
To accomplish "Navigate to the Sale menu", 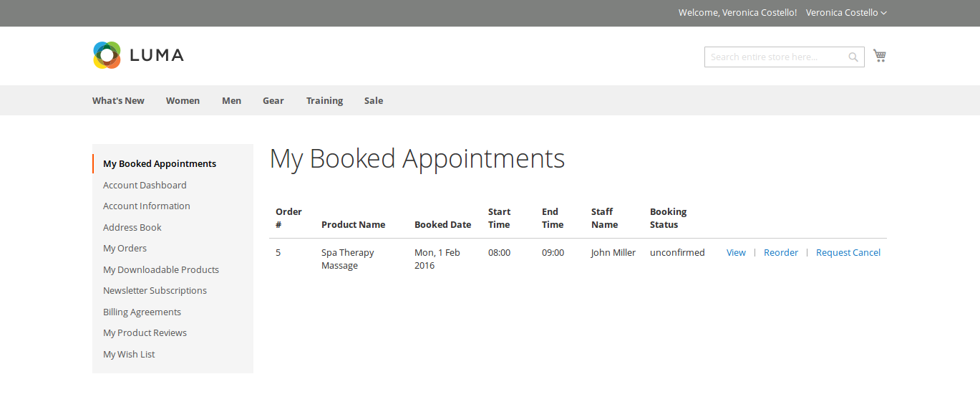I will [373, 101].
